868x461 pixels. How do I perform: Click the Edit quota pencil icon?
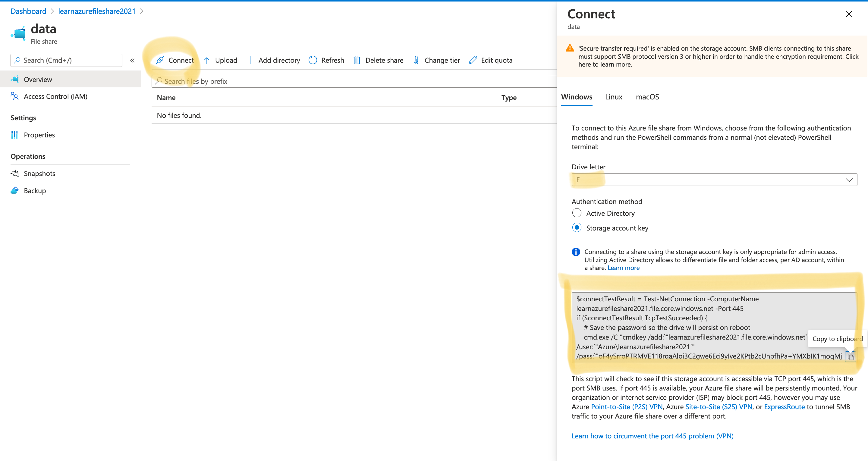click(x=473, y=60)
